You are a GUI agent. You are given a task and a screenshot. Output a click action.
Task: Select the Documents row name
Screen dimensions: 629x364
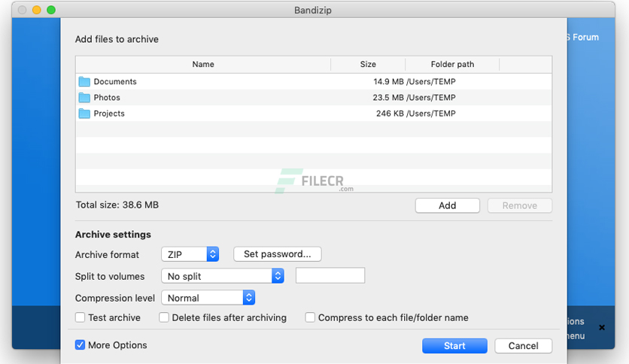[x=115, y=81]
